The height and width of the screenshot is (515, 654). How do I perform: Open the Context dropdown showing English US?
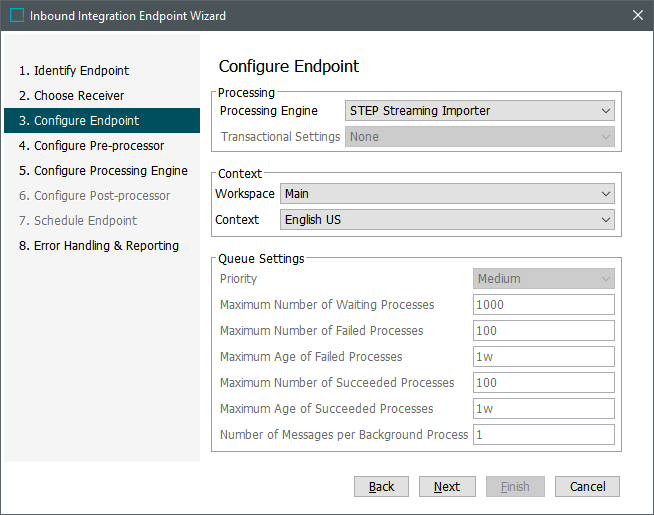pyautogui.click(x=447, y=220)
